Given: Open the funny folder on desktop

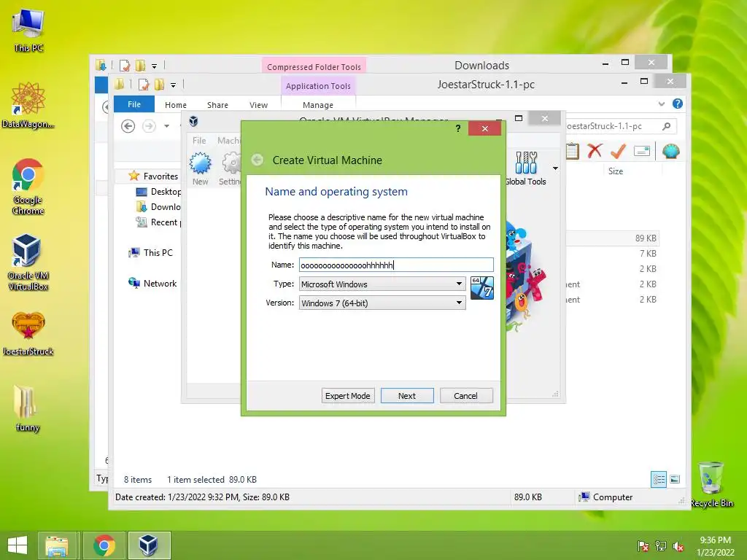Looking at the screenshot, I should tap(28, 408).
